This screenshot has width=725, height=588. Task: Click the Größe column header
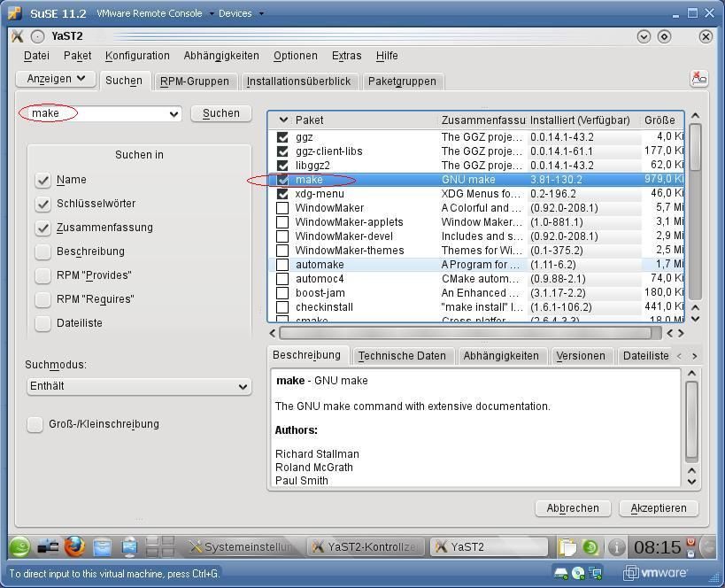[x=659, y=120]
